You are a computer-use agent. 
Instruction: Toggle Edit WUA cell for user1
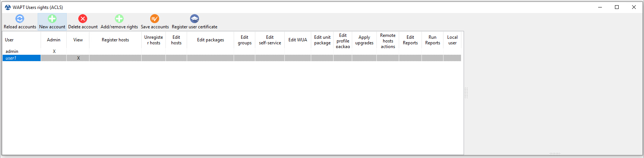point(298,58)
